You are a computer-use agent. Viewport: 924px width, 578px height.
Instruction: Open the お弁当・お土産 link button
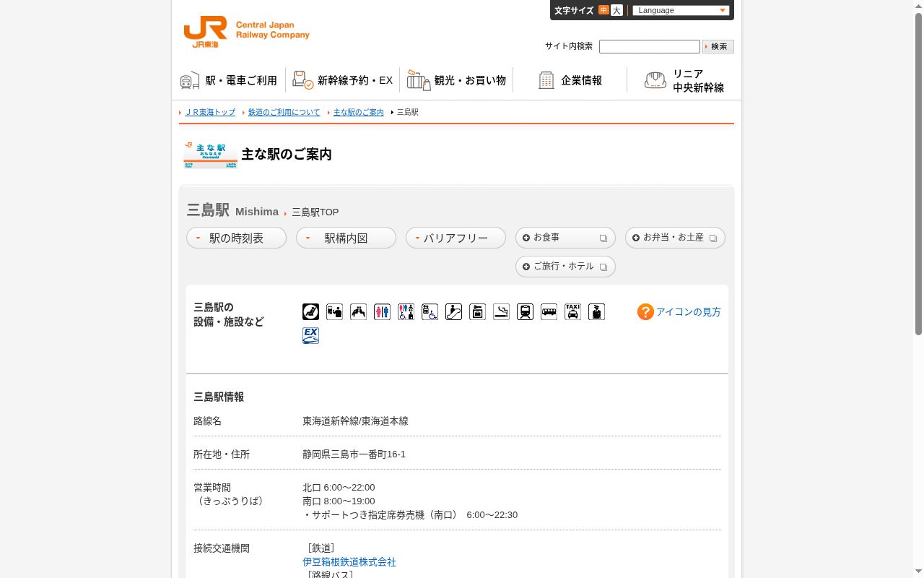[x=675, y=238]
